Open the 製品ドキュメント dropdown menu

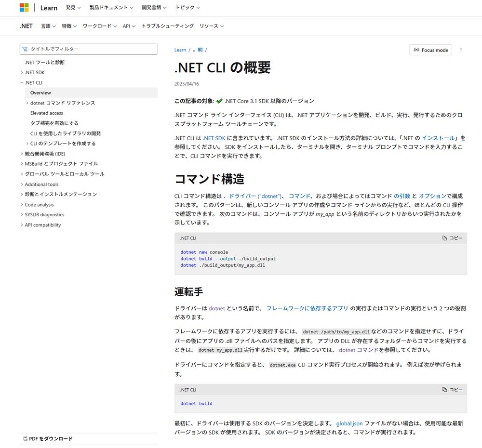coord(111,7)
